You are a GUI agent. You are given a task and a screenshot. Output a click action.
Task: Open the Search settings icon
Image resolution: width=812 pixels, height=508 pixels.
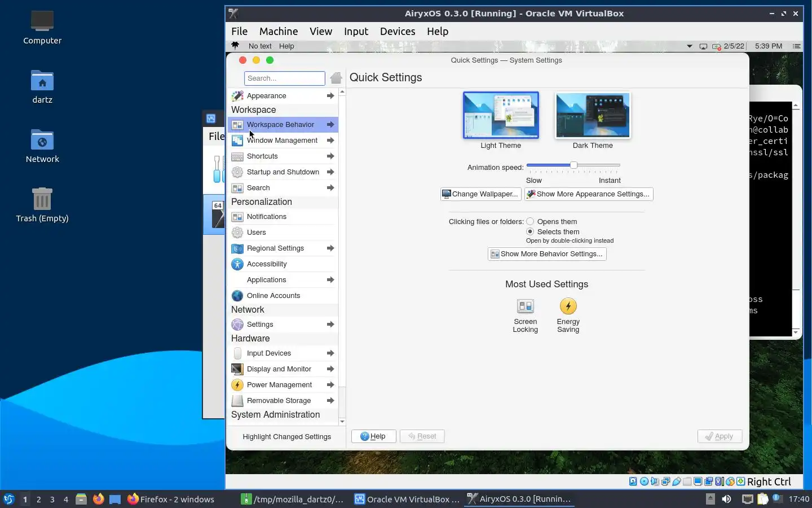[x=237, y=188]
